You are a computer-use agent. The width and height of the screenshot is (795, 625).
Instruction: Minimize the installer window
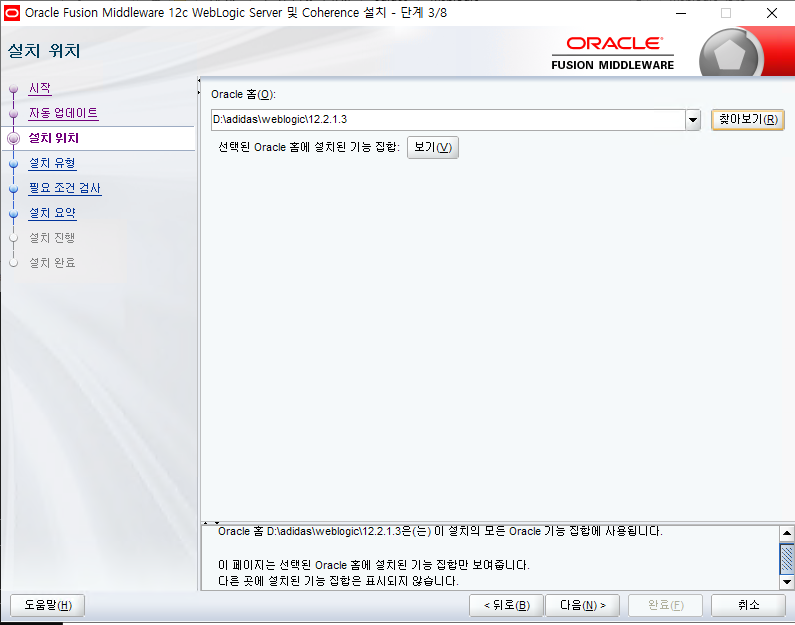tap(681, 13)
